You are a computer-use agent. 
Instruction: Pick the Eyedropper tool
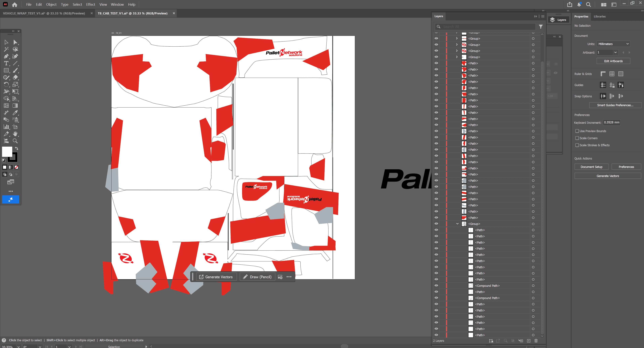coord(15,113)
